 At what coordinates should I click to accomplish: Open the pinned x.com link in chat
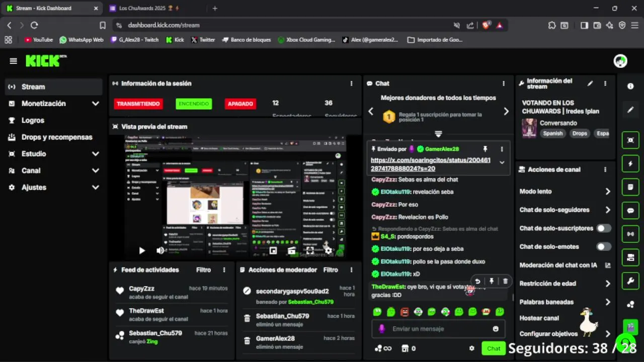pos(430,164)
